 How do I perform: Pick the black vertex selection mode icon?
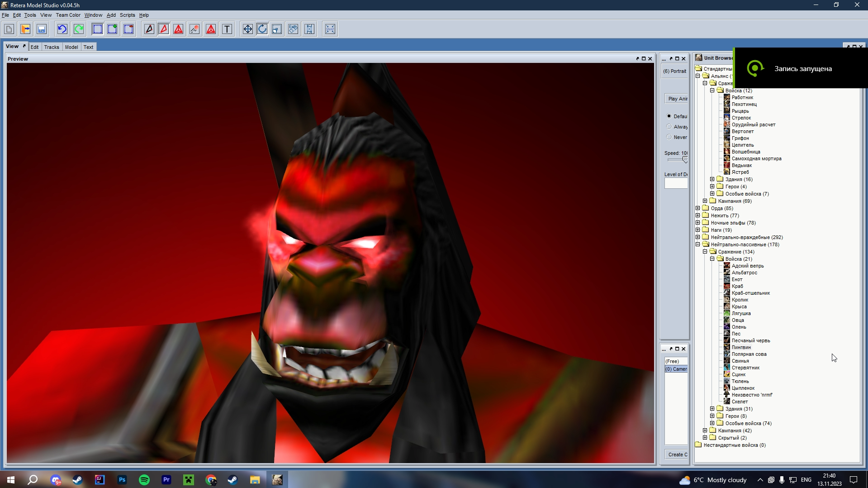coord(149,29)
